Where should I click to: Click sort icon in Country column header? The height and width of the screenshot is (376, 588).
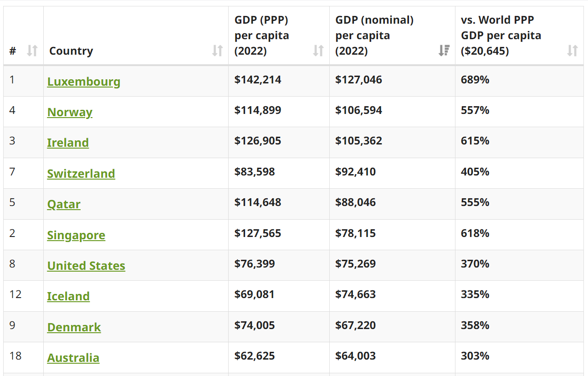pos(217,51)
